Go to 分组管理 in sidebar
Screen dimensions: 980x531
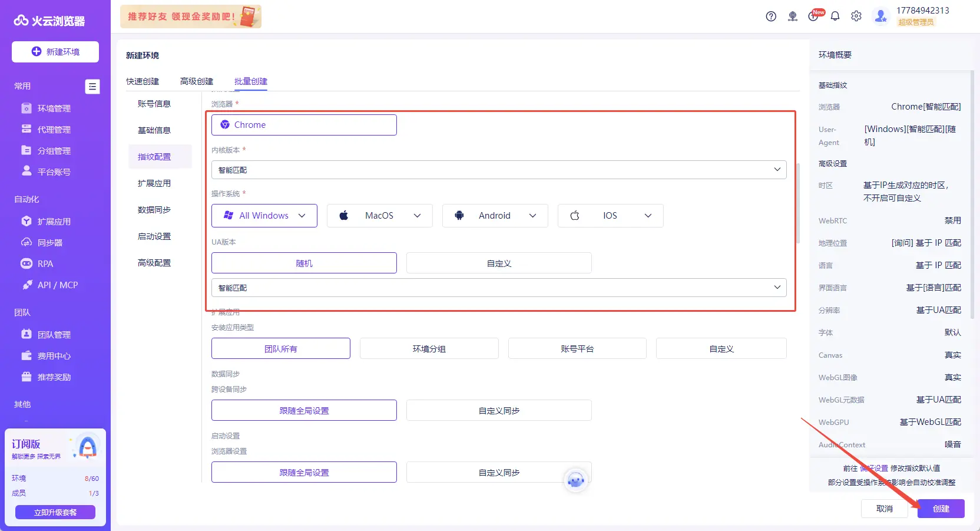[x=55, y=151]
